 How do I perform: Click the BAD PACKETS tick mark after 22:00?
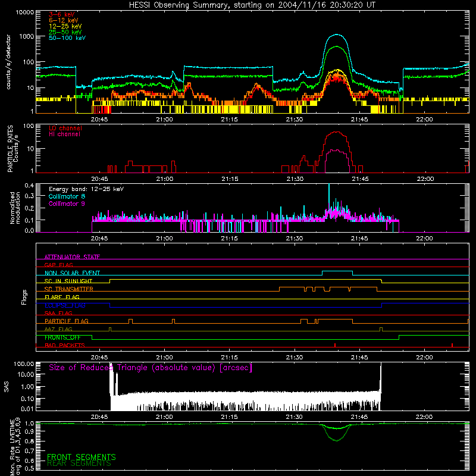tap(452, 345)
